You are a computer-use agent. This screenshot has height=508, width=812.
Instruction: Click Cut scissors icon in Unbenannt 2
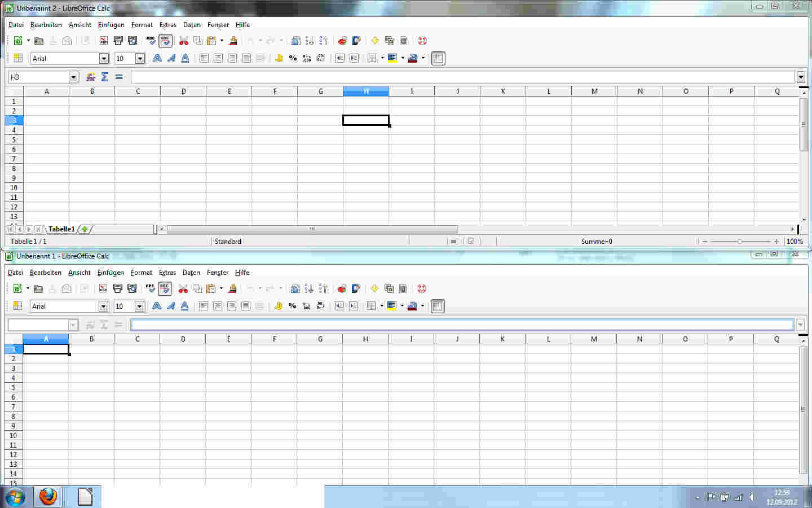[x=183, y=41]
